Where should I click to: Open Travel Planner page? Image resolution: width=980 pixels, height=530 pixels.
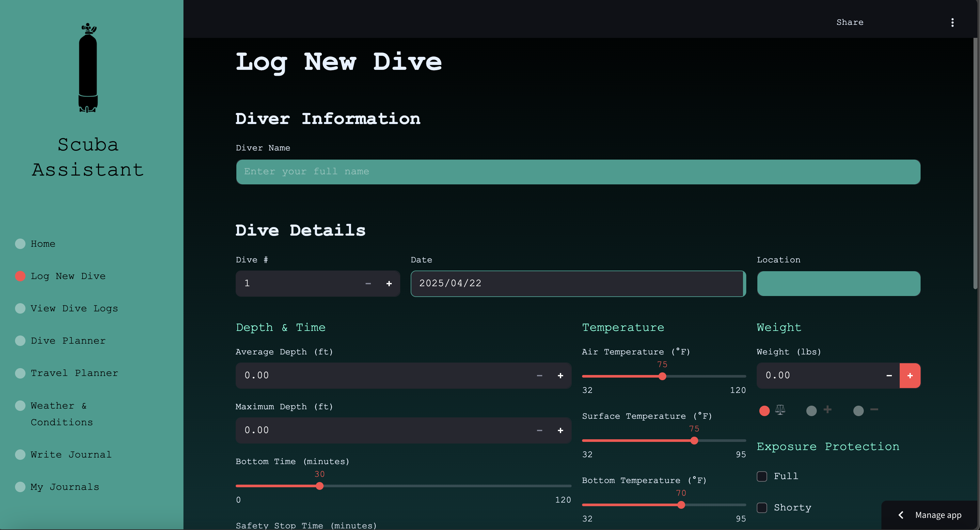[x=67, y=373]
